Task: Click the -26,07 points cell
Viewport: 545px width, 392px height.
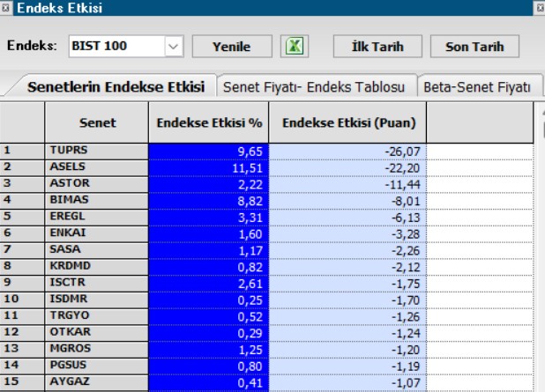Action: pyautogui.click(x=347, y=152)
